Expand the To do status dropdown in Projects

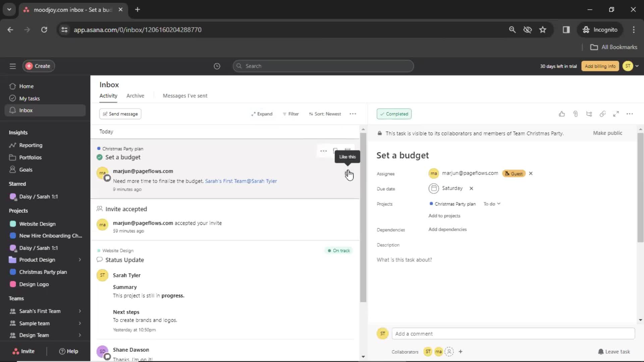491,204
